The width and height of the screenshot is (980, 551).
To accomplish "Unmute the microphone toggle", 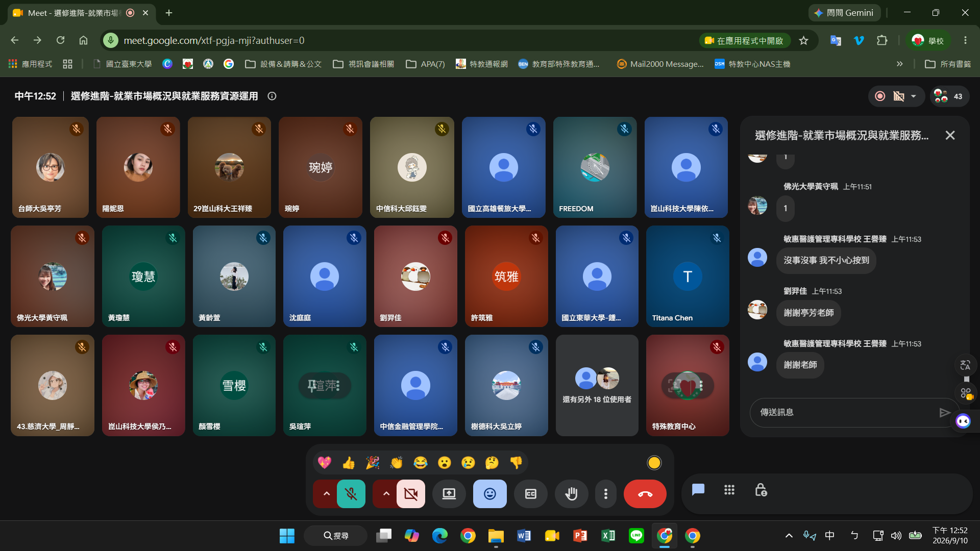I will pos(351,494).
